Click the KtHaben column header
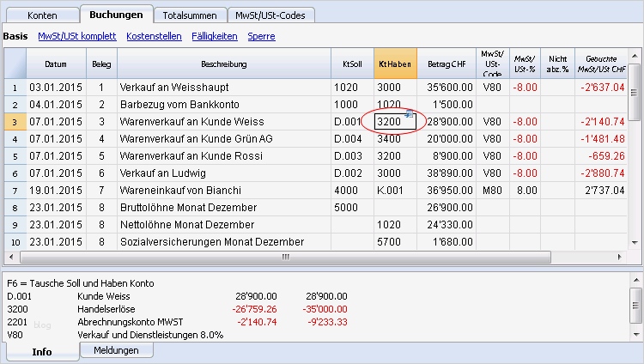The image size is (644, 364). tap(395, 64)
